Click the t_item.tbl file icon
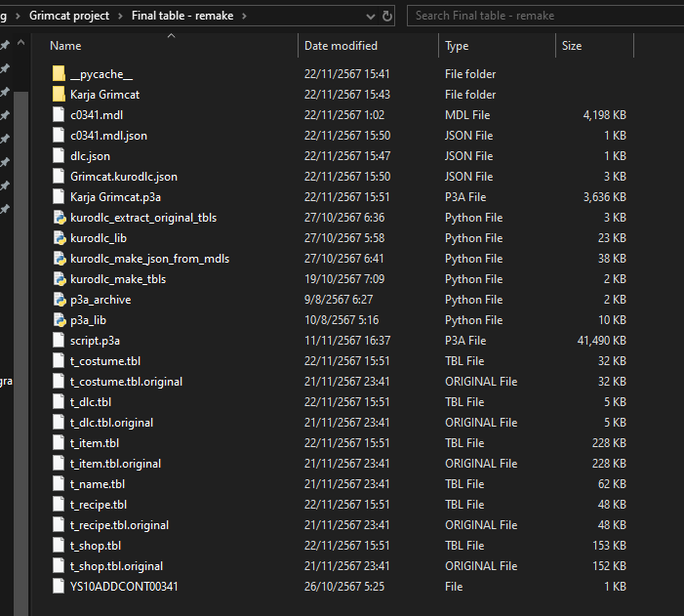This screenshot has height=616, width=684. pos(59,443)
